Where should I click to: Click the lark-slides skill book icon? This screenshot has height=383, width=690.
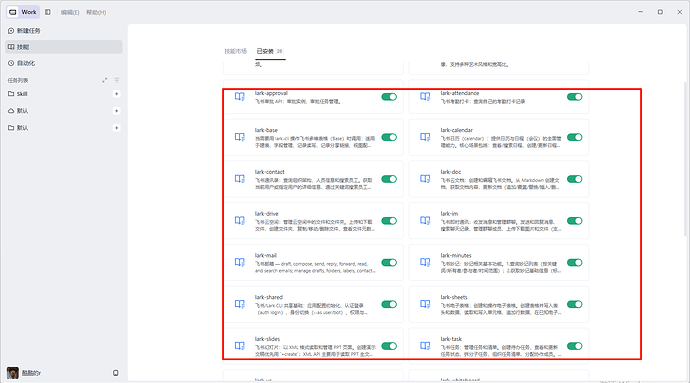239,346
